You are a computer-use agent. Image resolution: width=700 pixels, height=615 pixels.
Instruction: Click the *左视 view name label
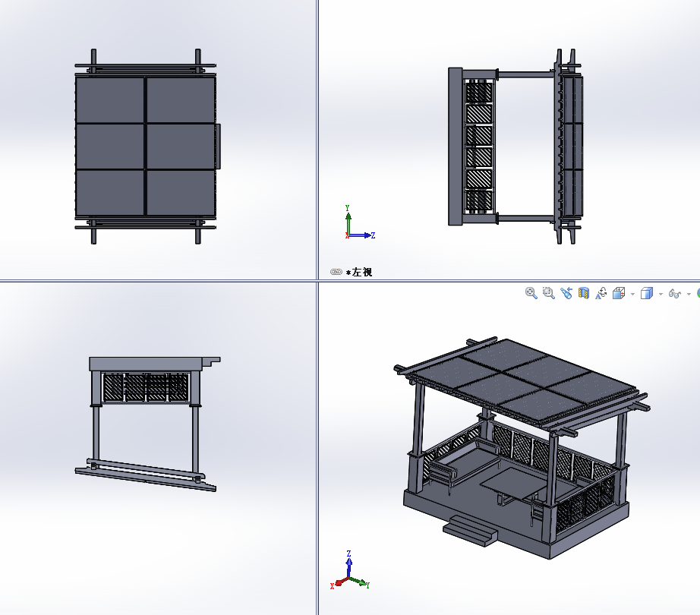coord(359,272)
